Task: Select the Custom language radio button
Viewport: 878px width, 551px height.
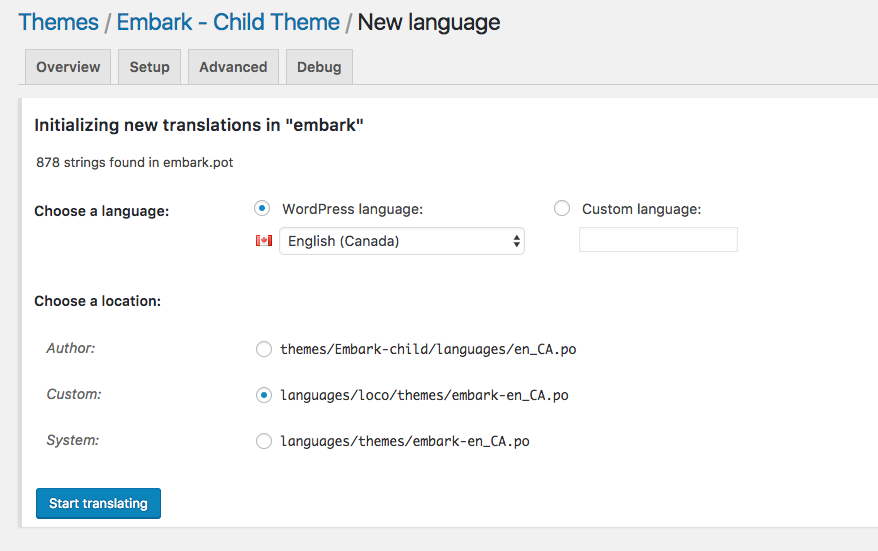Action: click(x=562, y=208)
